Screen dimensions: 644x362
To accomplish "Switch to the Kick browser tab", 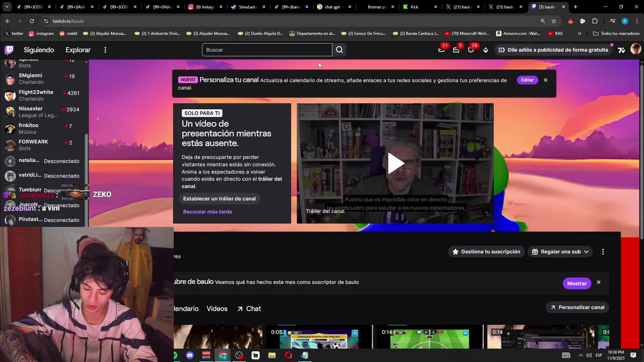I will tap(420, 7).
